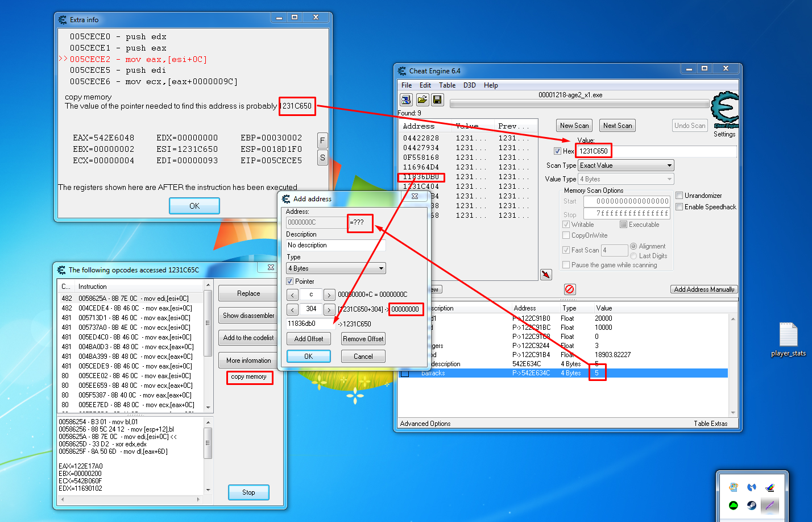Viewport: 812px width, 522px height.
Task: Open the D3D menu
Action: (469, 85)
